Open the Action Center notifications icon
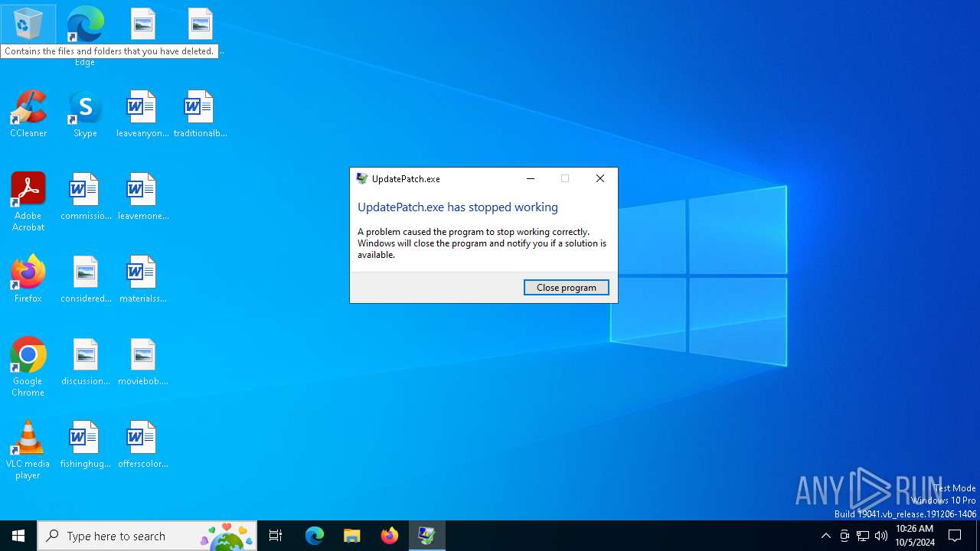 (955, 536)
